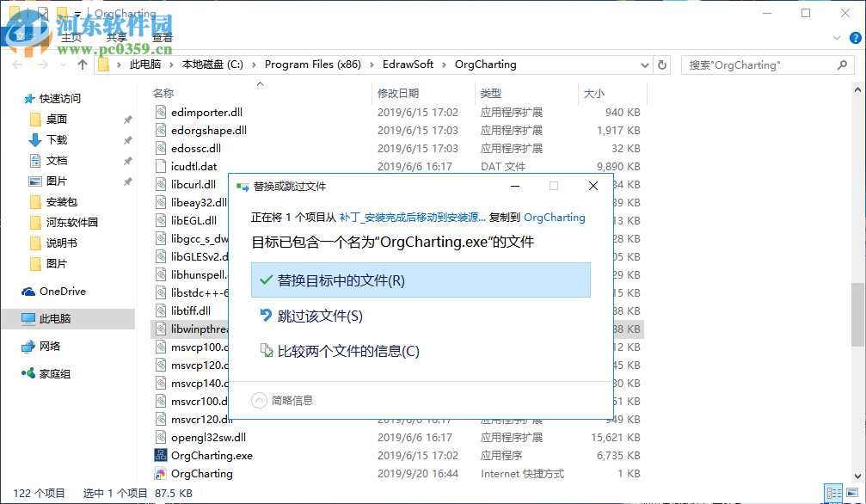Open Help via the blue question mark icon
The image size is (866, 504).
(855, 38)
